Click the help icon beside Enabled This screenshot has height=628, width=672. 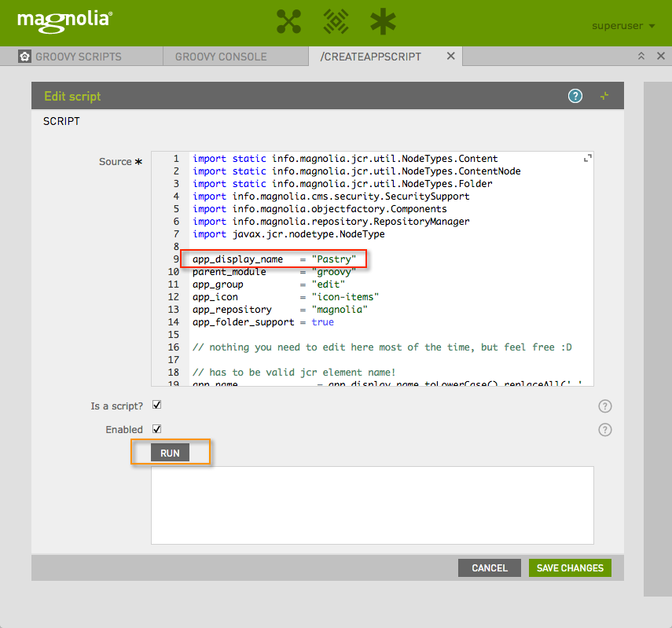[604, 429]
